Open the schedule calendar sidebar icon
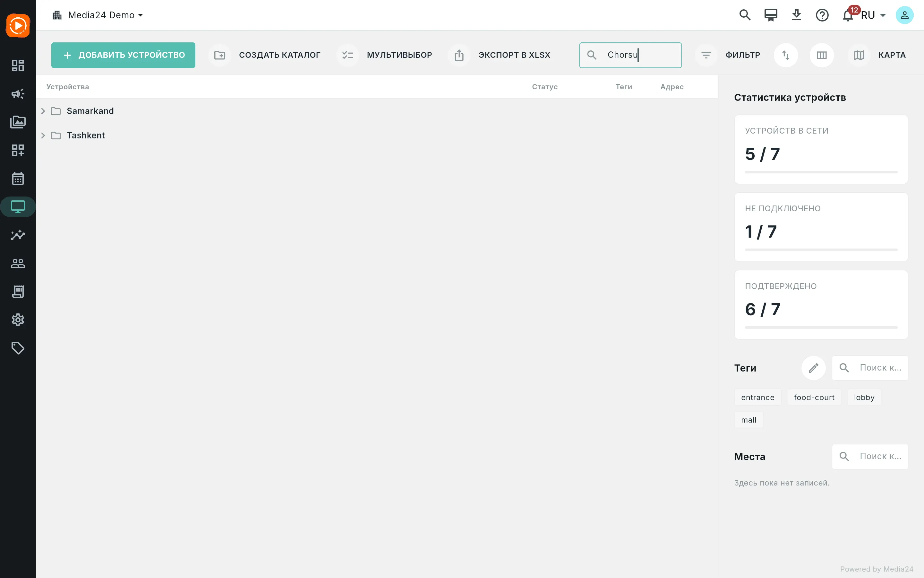The image size is (924, 578). [x=18, y=179]
